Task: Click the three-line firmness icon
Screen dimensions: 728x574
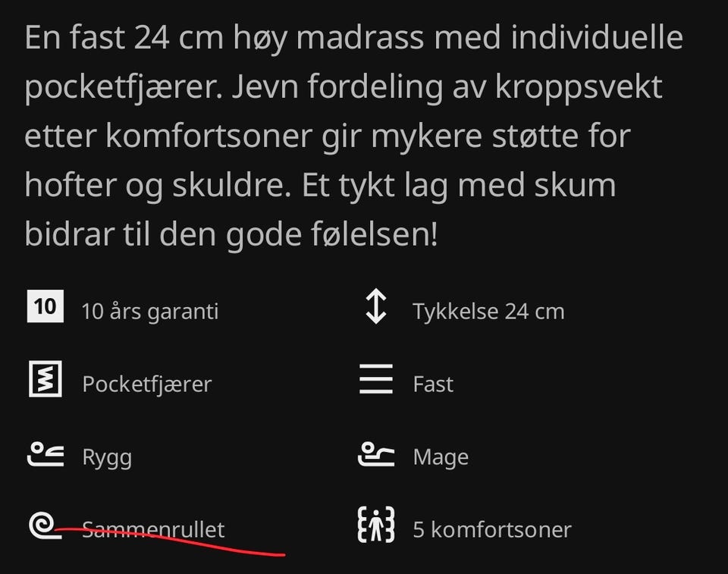Action: [376, 379]
